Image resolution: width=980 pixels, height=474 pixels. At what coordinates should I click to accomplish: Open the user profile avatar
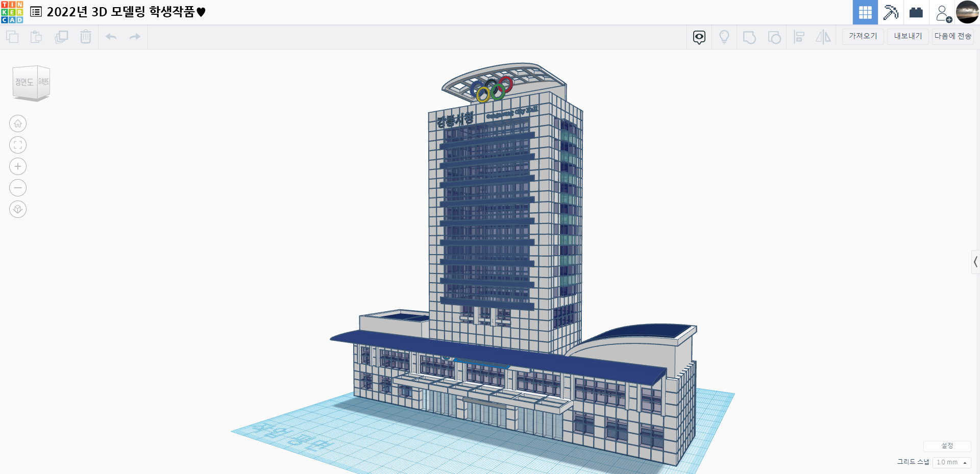point(967,12)
